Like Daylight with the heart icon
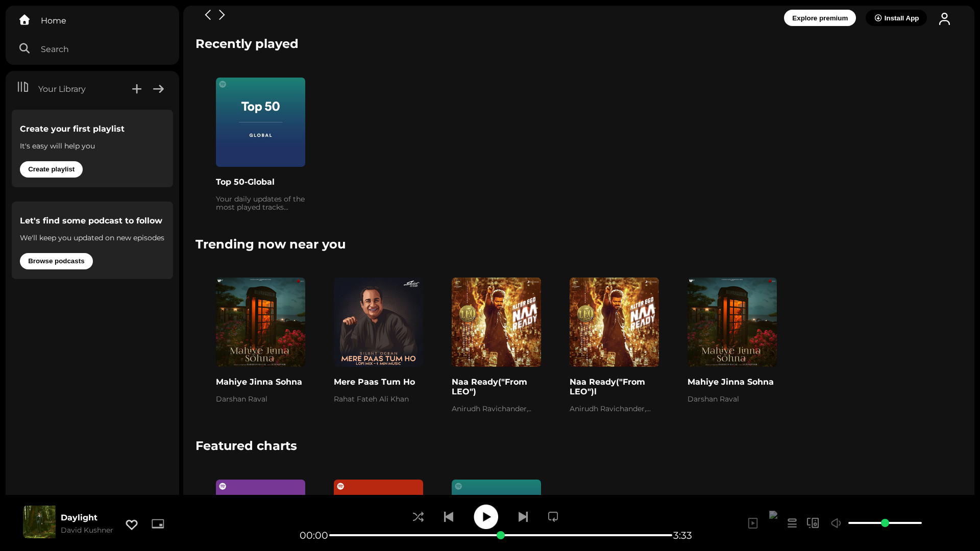The image size is (980, 551). coord(132,524)
